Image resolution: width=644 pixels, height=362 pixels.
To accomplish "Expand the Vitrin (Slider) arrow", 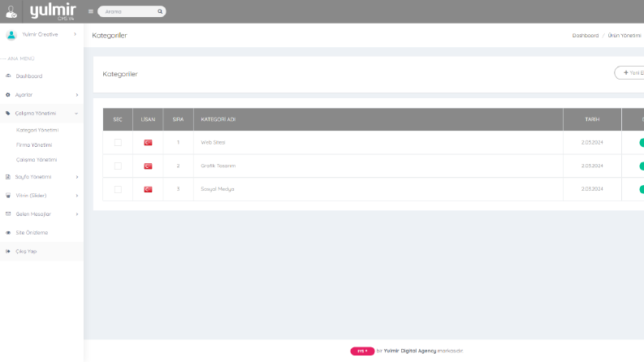I will click(x=77, y=196).
